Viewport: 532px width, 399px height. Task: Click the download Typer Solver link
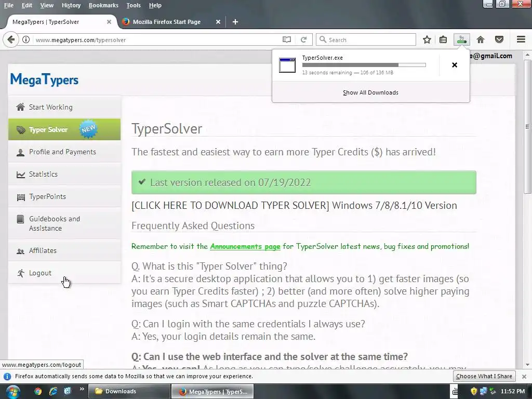point(230,205)
